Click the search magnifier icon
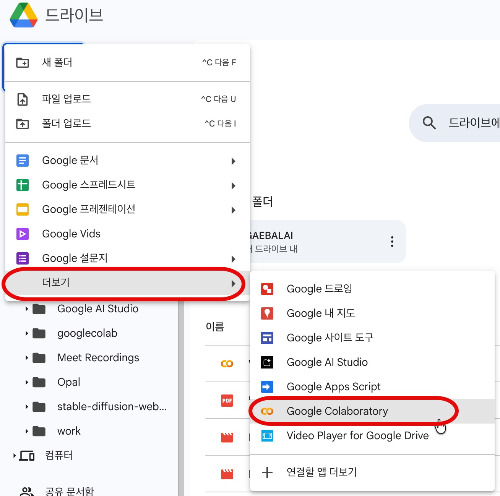 (429, 123)
